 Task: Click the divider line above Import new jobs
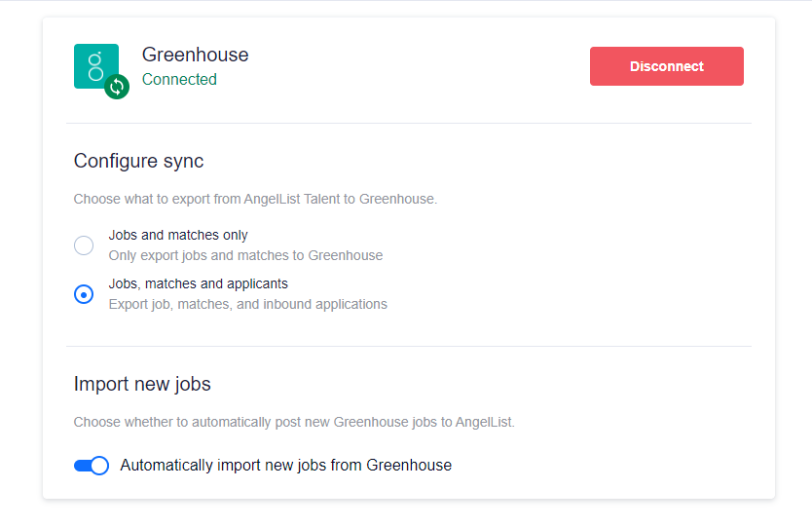point(409,346)
